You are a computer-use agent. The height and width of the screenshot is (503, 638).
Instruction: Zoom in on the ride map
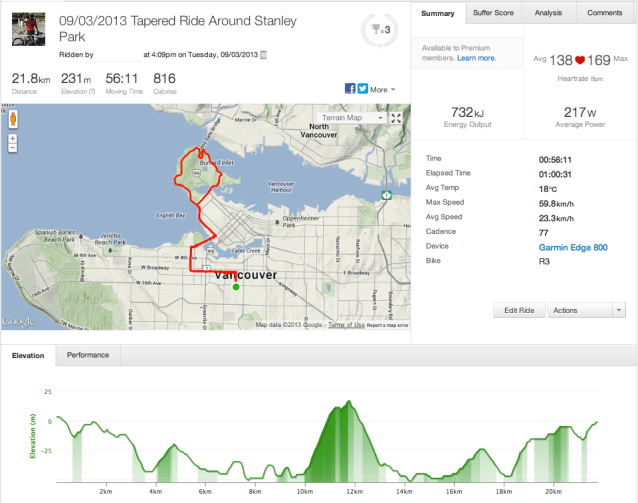coord(14,136)
